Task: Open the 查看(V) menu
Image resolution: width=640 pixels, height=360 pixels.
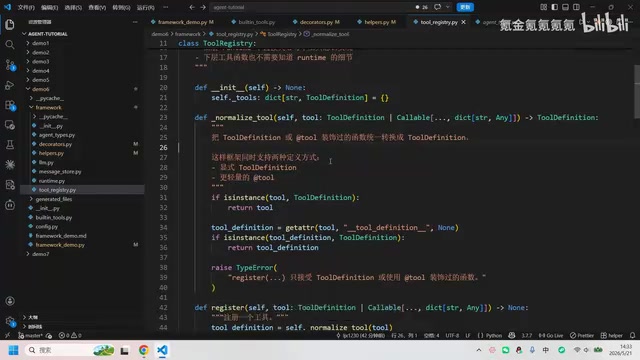Action: (97, 7)
